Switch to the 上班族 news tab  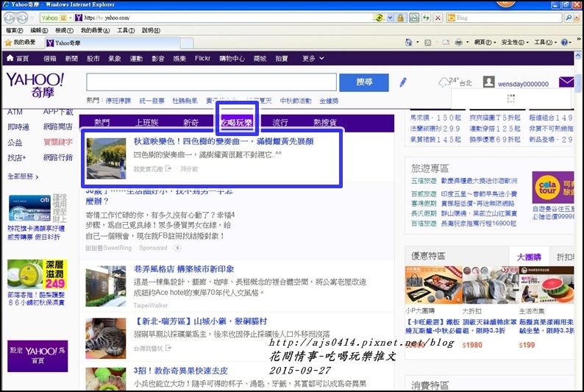click(147, 123)
